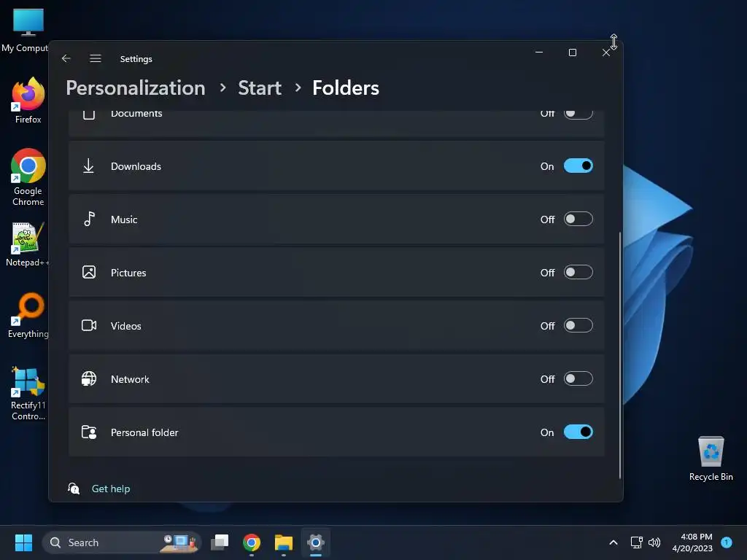Screen dimensions: 747x560
Task: Enable the Music folder toggle
Action: point(578,219)
